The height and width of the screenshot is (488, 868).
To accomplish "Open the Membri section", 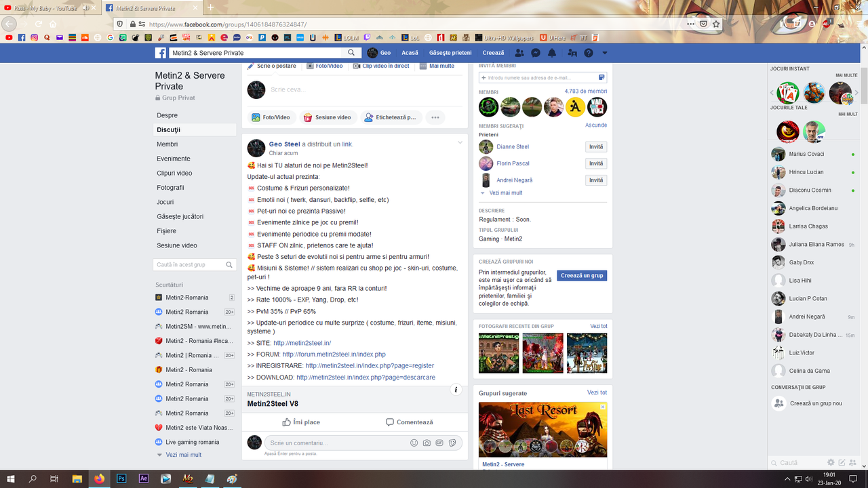I will coord(167,144).
